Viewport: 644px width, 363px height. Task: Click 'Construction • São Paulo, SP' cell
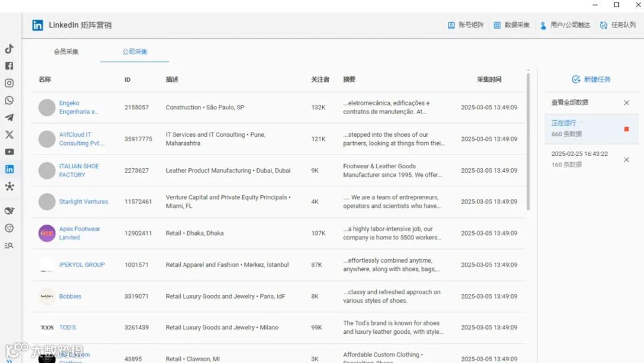click(205, 107)
